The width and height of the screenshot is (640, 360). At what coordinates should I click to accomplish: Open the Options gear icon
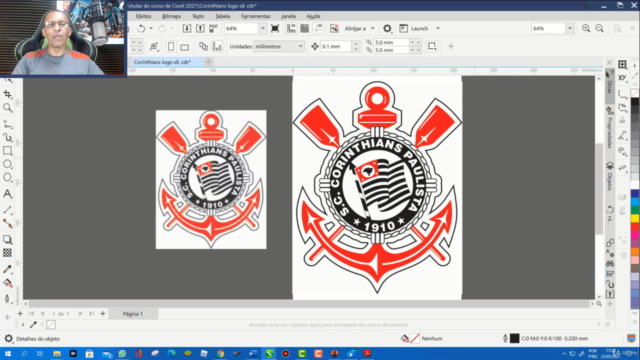point(387,28)
